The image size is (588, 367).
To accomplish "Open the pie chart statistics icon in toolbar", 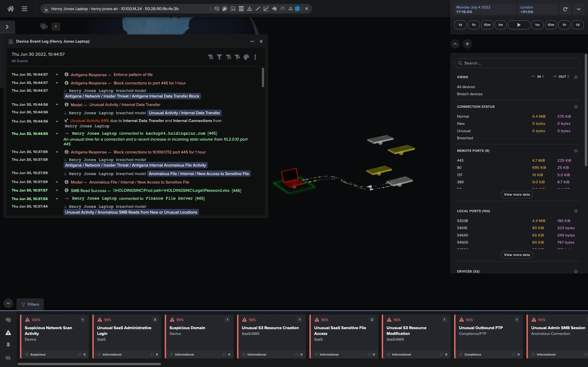I will pos(274,8).
